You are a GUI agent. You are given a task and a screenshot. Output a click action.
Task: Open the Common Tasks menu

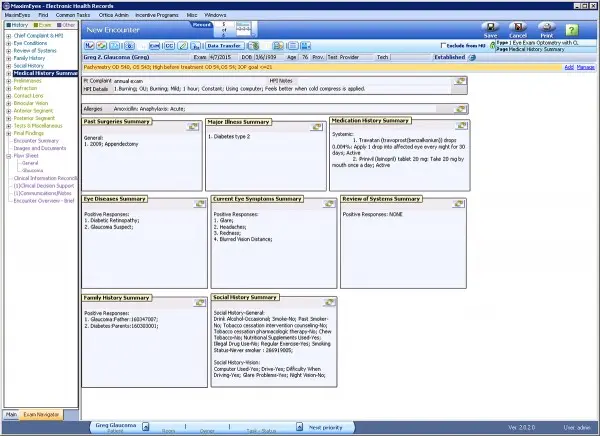(x=73, y=15)
